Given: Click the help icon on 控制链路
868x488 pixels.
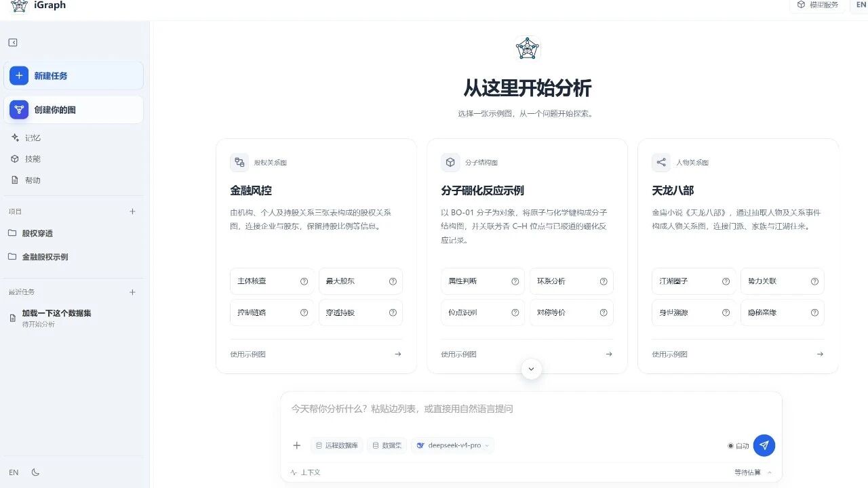Looking at the screenshot, I should tap(304, 312).
